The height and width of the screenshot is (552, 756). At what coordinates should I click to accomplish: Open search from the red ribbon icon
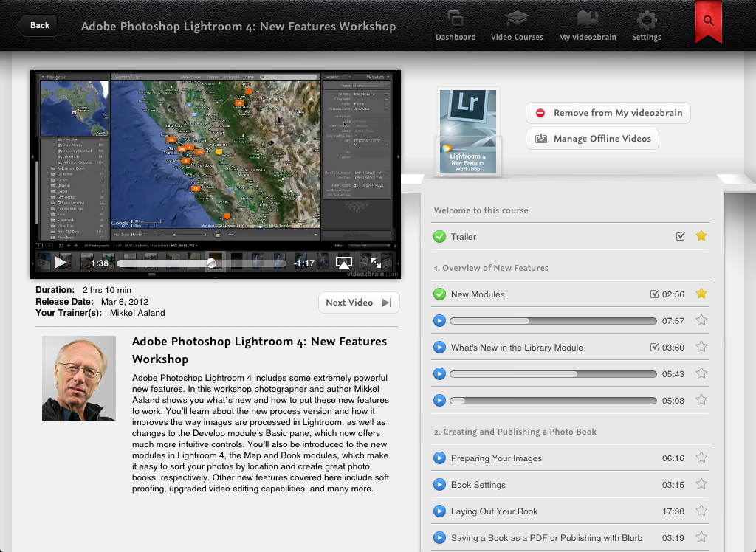pos(708,21)
